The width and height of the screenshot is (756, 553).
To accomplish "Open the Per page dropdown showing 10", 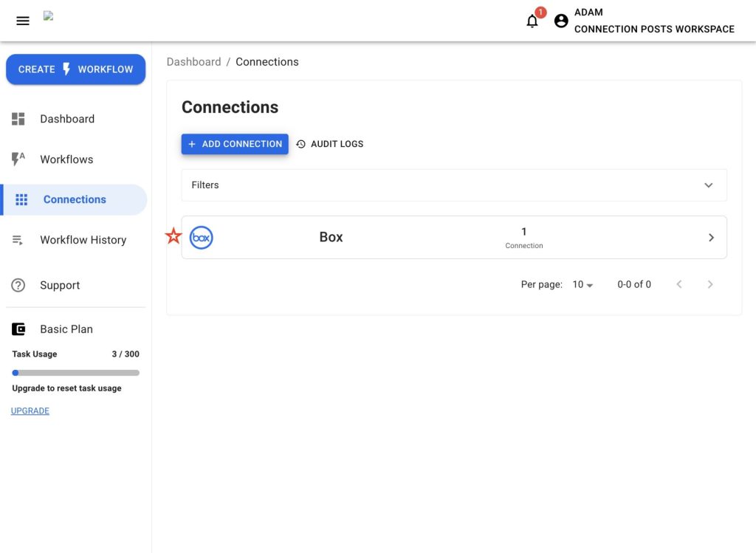I will point(583,284).
